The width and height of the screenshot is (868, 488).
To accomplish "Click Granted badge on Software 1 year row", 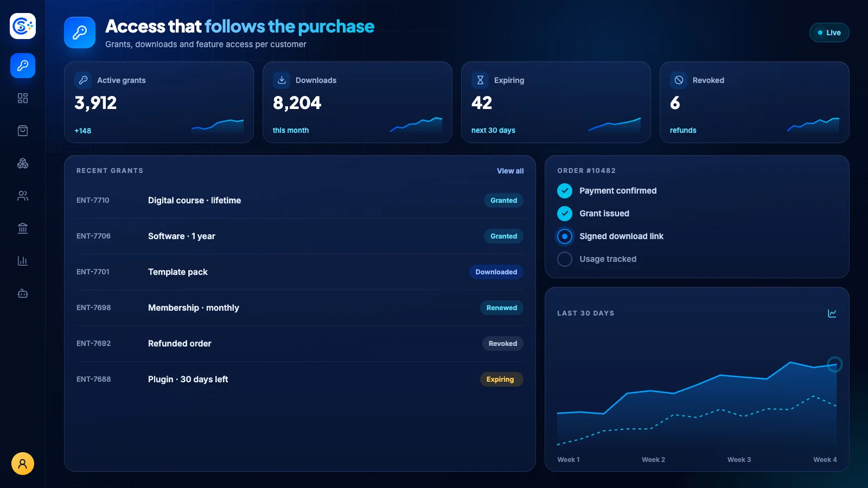I will pos(503,236).
